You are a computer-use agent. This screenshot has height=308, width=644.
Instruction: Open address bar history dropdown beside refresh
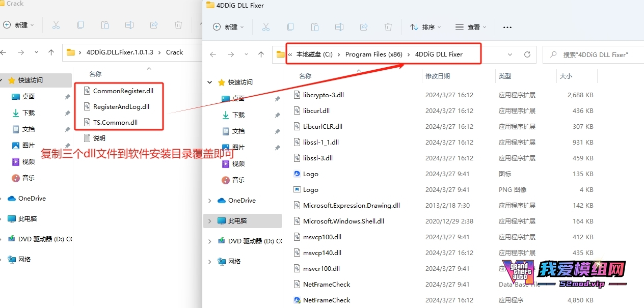[x=510, y=54]
